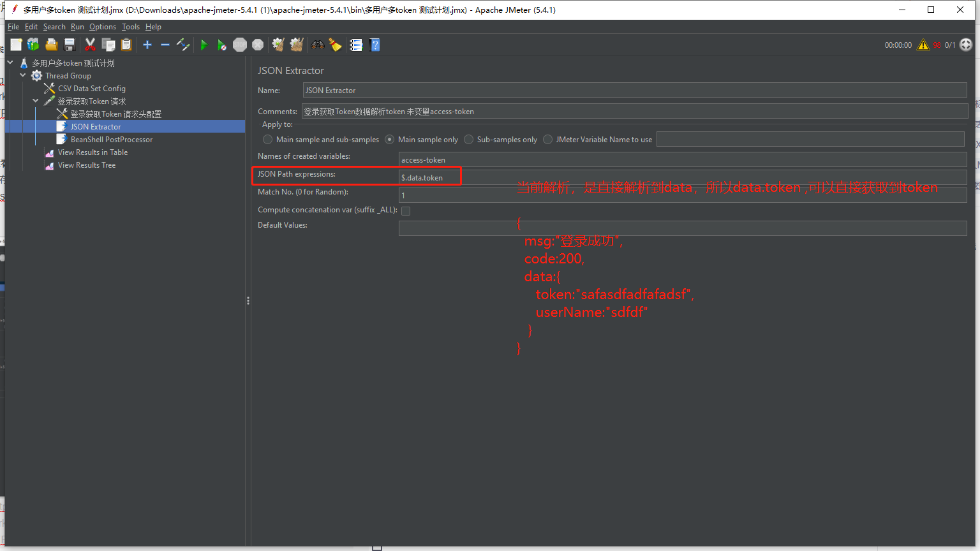Click the Clear results broom icon
This screenshot has height=551, width=980.
click(278, 45)
